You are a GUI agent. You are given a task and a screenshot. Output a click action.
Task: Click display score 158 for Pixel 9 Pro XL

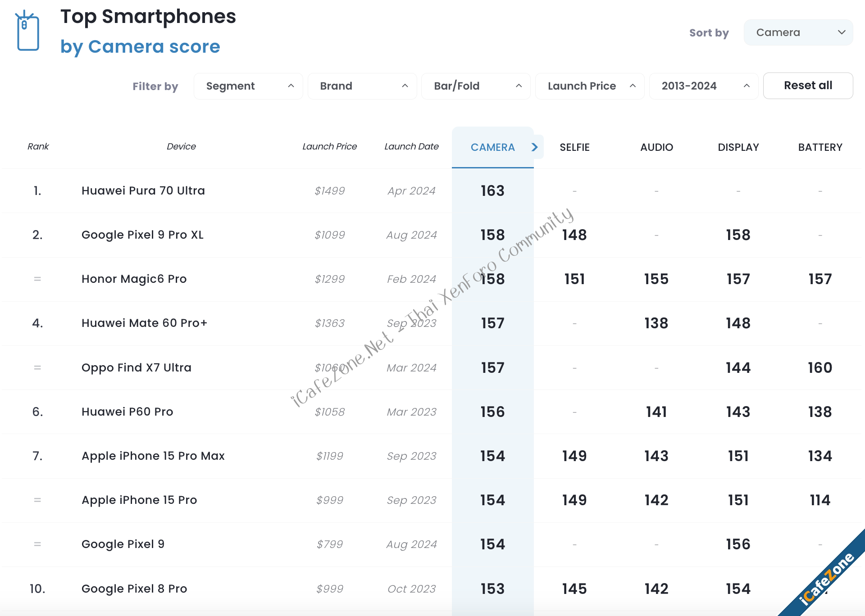(x=738, y=235)
